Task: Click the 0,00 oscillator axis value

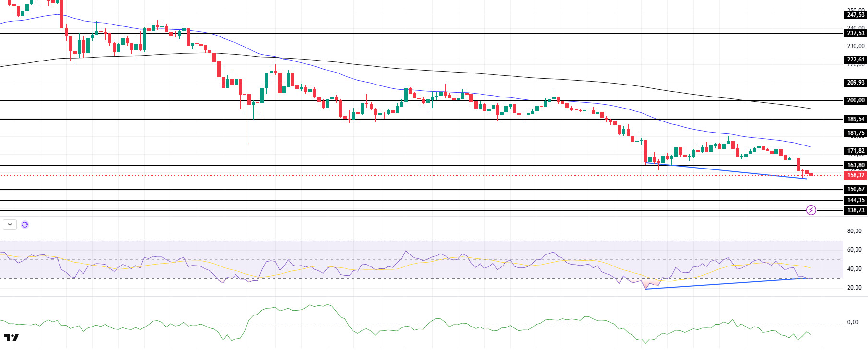Action: tap(853, 322)
